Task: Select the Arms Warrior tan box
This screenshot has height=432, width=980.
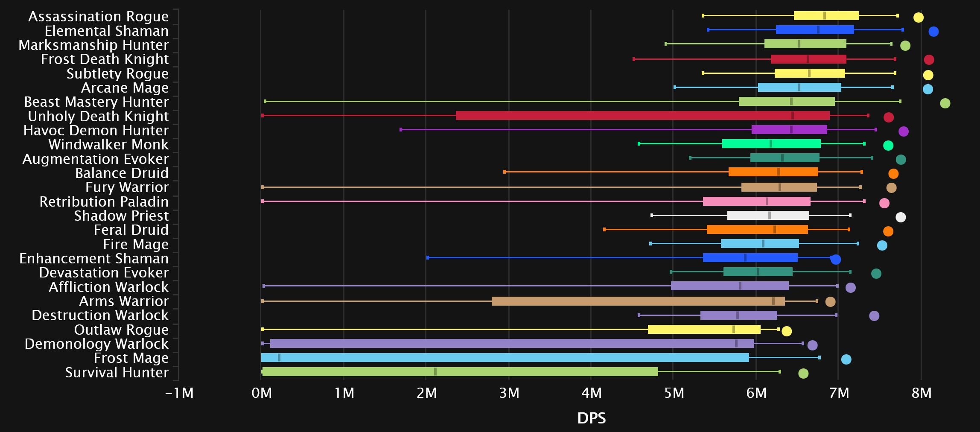Action: (x=638, y=301)
